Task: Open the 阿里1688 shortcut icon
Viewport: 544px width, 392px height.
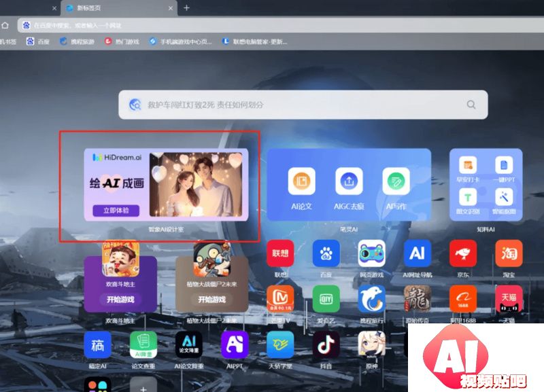Action: click(x=463, y=299)
